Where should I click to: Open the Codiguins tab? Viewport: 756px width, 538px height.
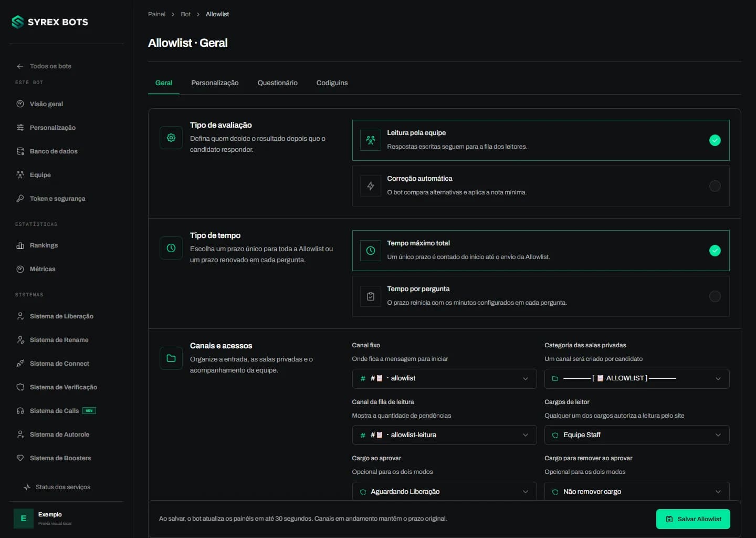point(332,83)
